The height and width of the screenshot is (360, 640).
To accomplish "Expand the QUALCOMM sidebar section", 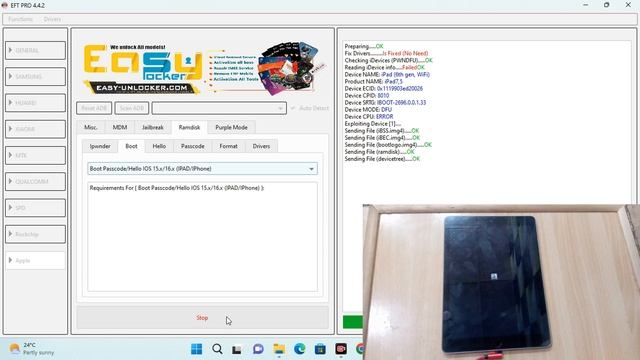I will point(36,181).
